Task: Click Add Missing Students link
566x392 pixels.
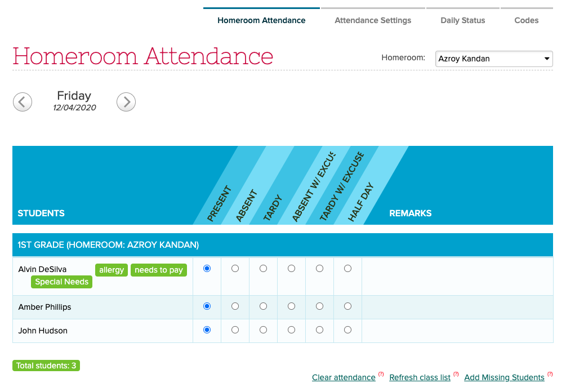Action: point(504,377)
